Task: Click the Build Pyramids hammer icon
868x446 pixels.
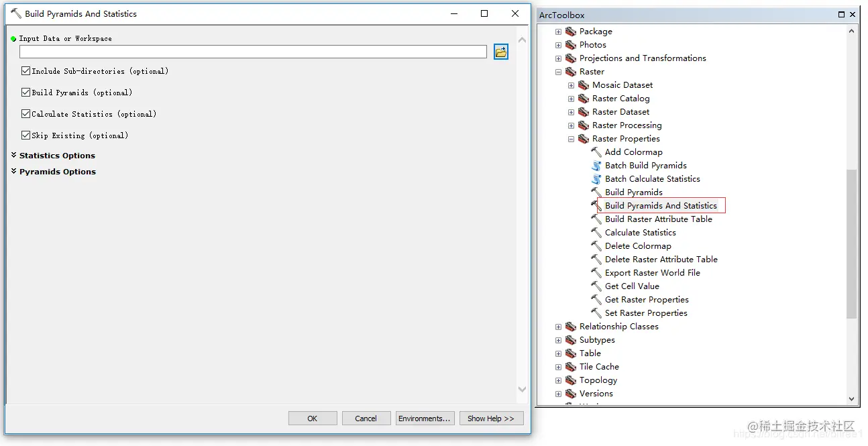Action: pos(596,192)
